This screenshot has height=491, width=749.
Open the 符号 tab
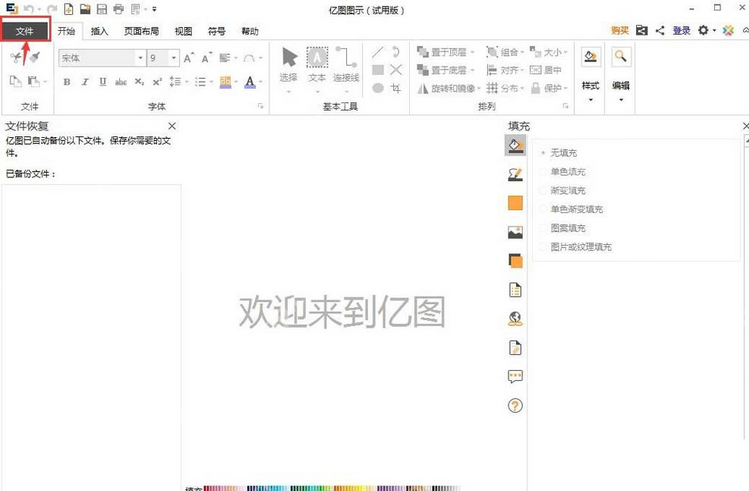coord(216,32)
